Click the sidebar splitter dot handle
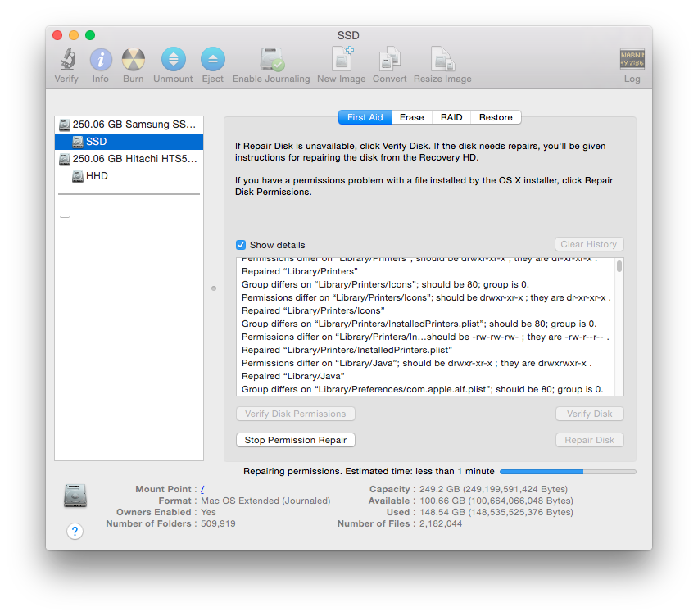Viewport: 698px width, 616px height. click(214, 288)
